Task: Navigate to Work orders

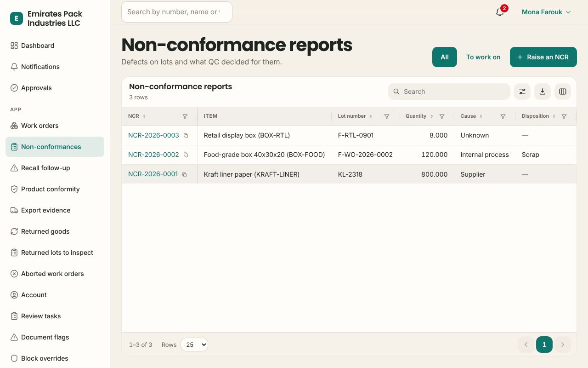Action: 55,126
